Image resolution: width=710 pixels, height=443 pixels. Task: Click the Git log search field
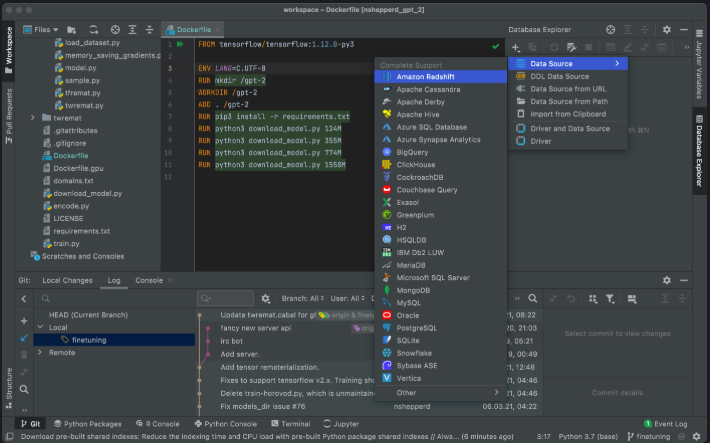coord(225,298)
